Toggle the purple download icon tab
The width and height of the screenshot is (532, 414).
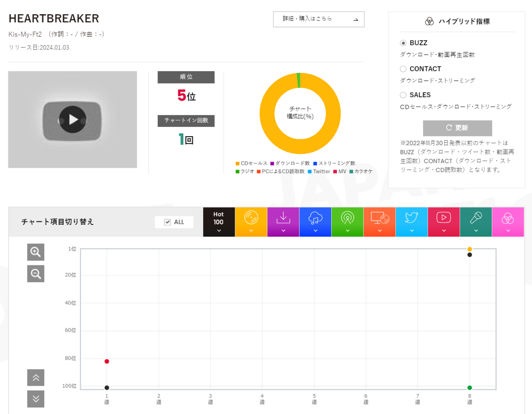point(283,221)
